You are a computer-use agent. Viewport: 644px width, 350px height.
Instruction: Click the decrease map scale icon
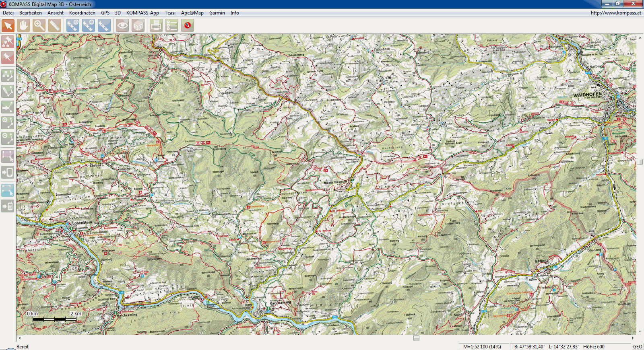pos(89,25)
